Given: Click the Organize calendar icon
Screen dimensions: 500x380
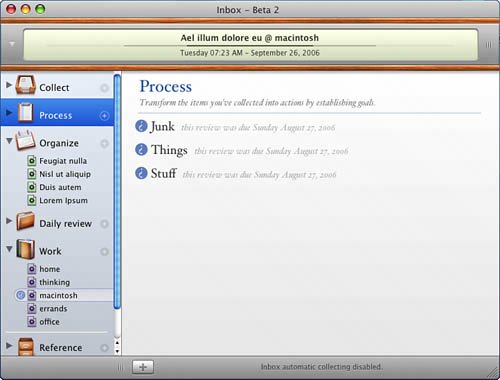Looking at the screenshot, I should coord(25,140).
